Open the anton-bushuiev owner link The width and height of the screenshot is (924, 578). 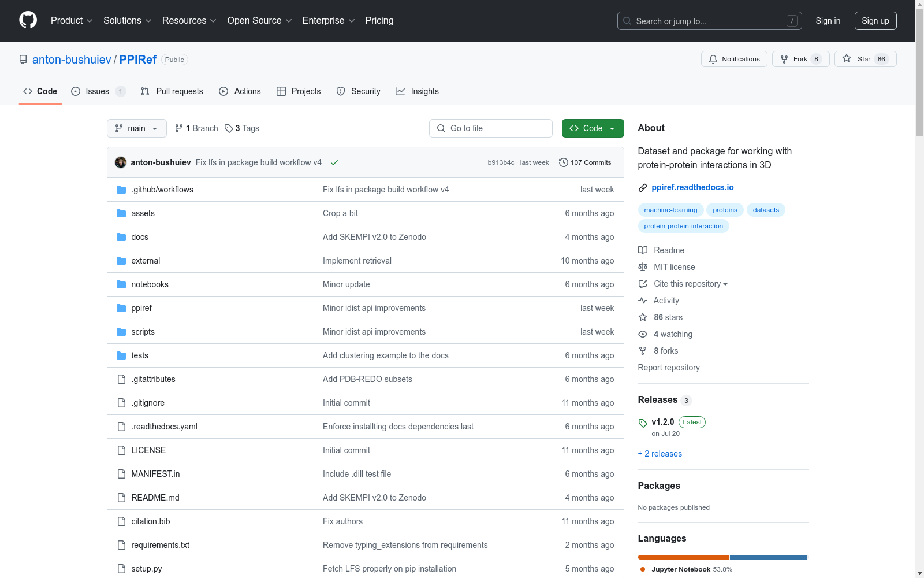(x=72, y=60)
